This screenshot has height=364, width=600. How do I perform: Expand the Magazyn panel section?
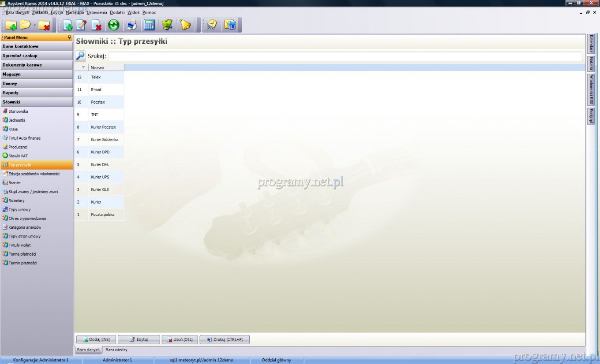click(x=37, y=74)
